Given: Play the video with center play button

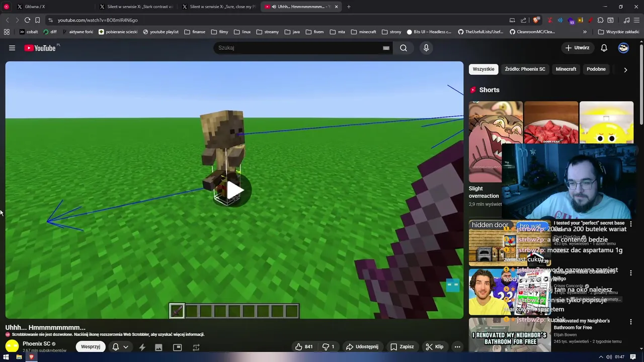Looking at the screenshot, I should pyautogui.click(x=234, y=191).
